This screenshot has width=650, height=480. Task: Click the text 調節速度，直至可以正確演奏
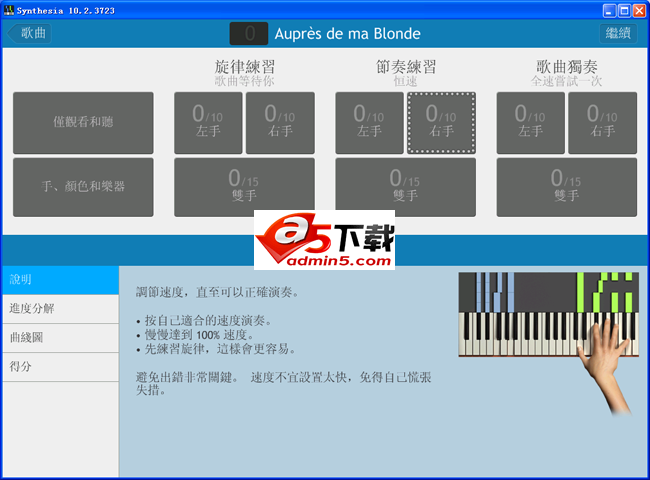[x=218, y=292]
